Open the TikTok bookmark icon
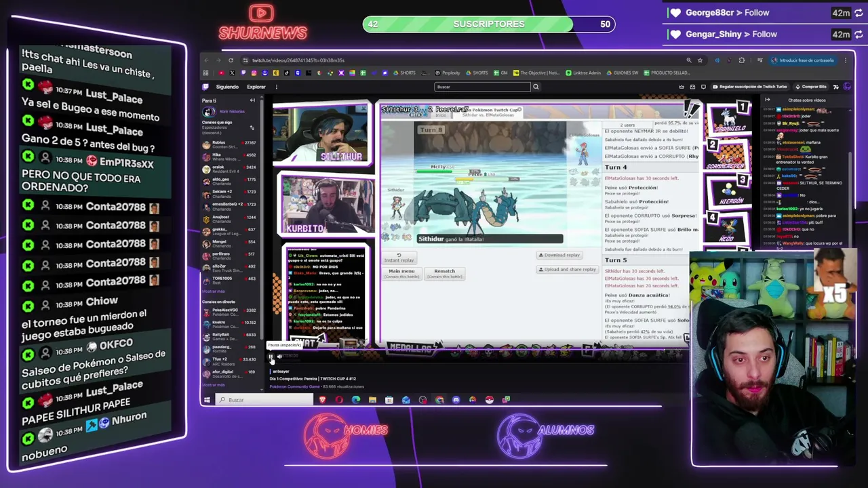This screenshot has height=488, width=868. click(287, 73)
